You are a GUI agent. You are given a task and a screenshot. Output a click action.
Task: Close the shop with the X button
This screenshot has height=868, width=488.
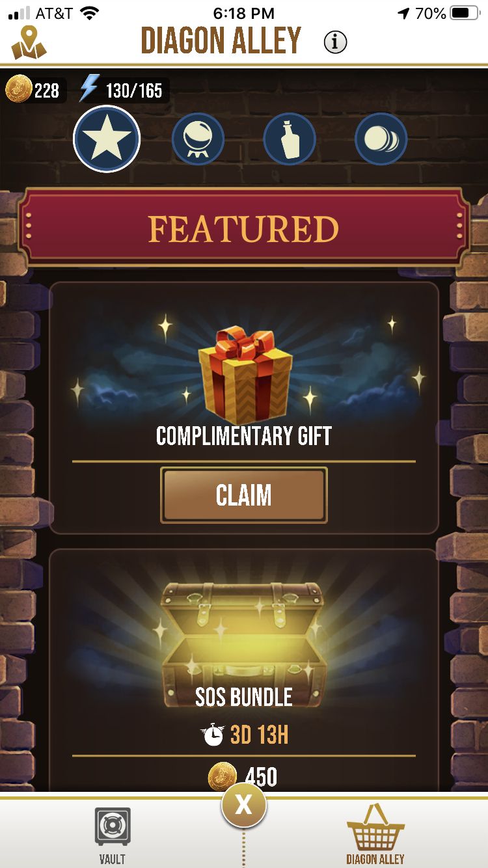tap(243, 806)
